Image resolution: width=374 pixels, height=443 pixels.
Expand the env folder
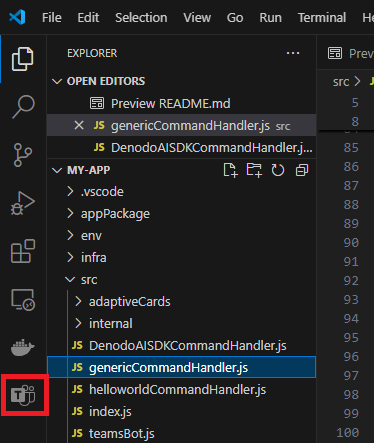[70, 235]
